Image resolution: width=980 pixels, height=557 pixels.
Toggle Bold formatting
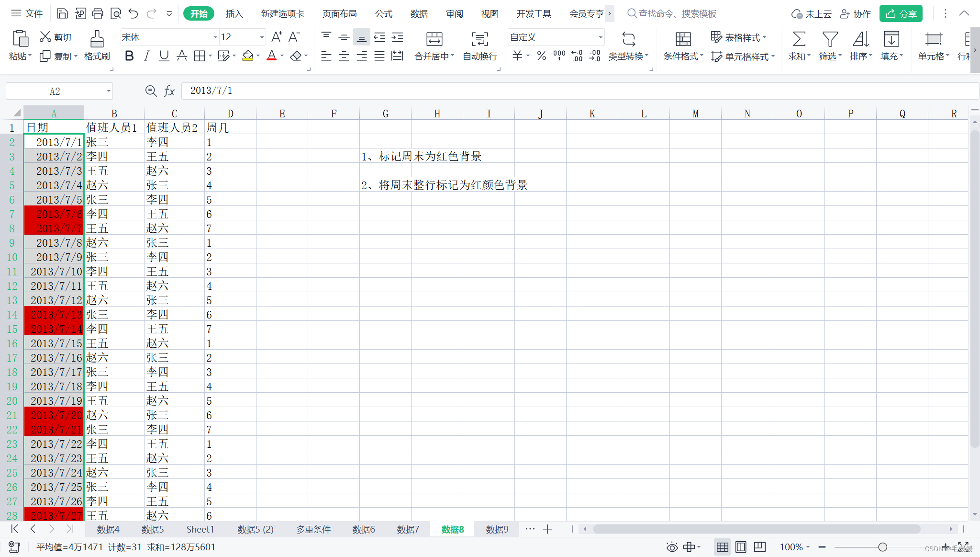tap(129, 56)
